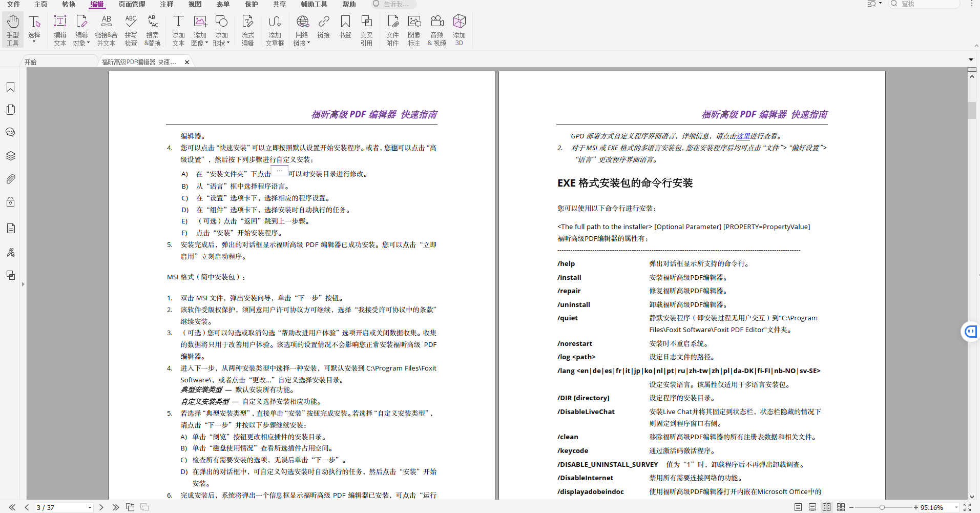The image size is (980, 513).
Task: Open the tab list dropdown arrow
Action: click(971, 60)
